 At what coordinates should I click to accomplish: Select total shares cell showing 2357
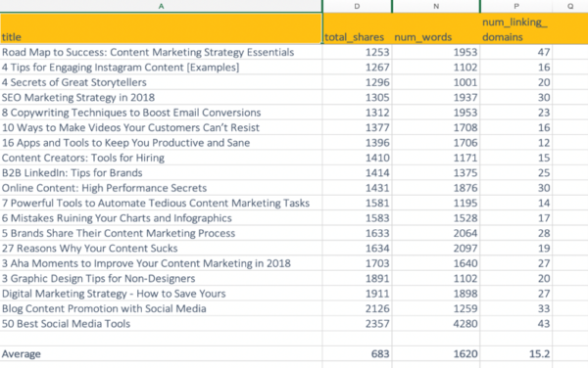click(357, 323)
